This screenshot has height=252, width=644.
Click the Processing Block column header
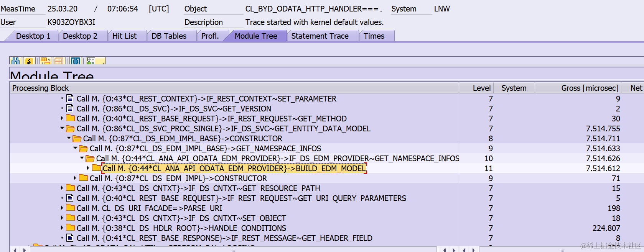(234, 88)
